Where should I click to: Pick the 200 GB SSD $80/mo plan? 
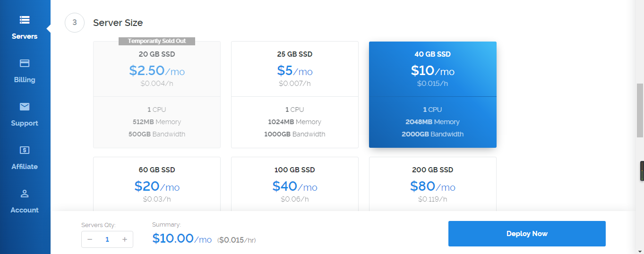[x=433, y=184]
